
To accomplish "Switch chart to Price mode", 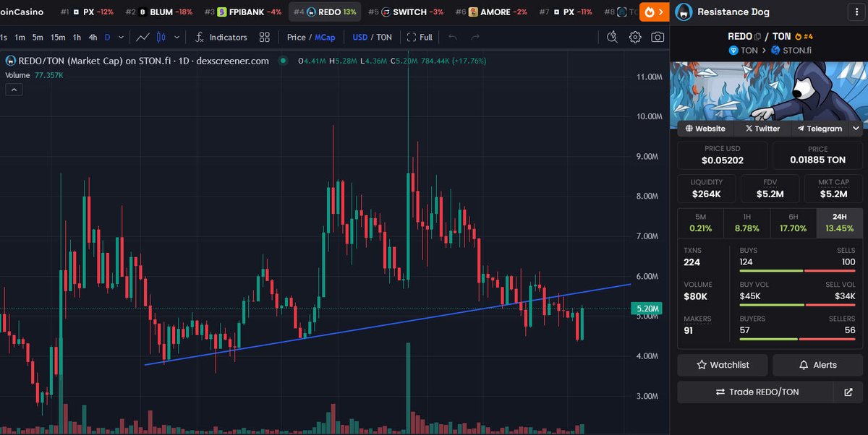I will (x=296, y=37).
